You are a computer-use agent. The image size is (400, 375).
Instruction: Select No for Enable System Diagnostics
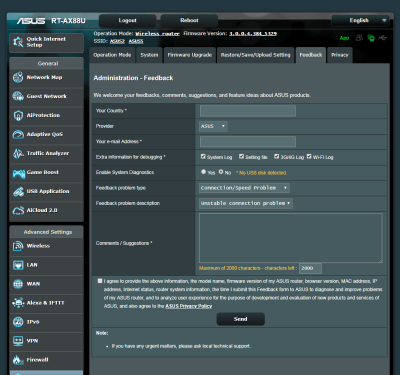click(221, 172)
